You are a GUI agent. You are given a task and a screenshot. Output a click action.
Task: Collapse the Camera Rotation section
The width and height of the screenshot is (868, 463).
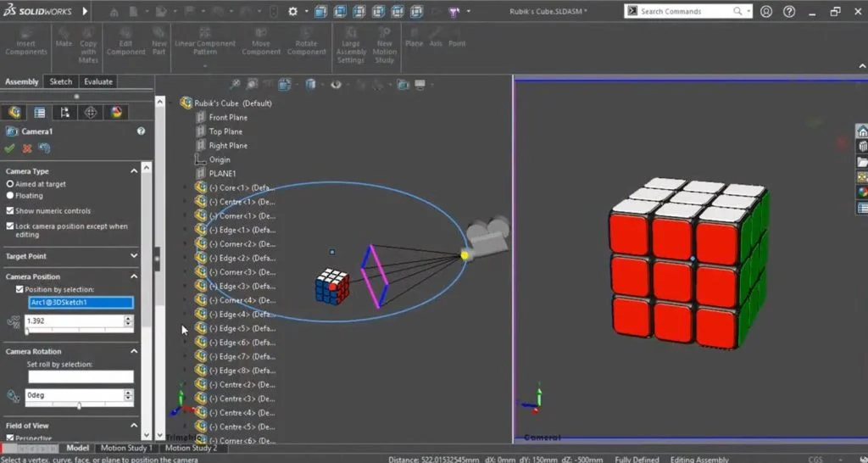(134, 351)
